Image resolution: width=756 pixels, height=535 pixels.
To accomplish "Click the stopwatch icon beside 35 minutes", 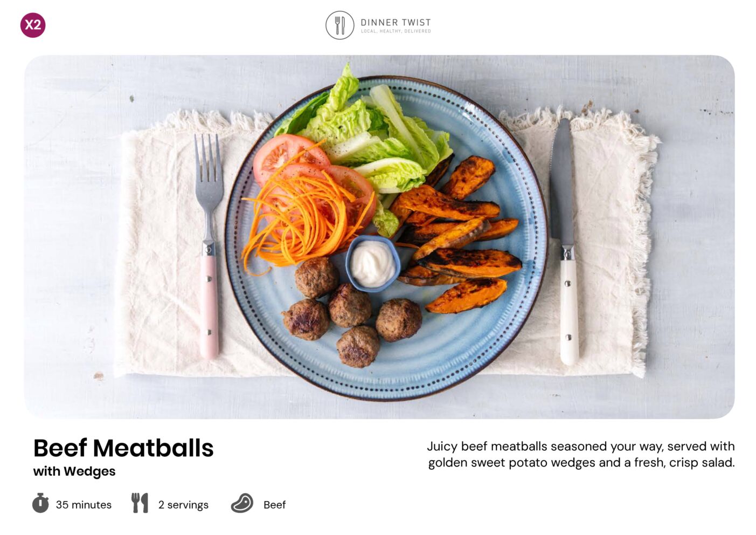I will pos(40,503).
